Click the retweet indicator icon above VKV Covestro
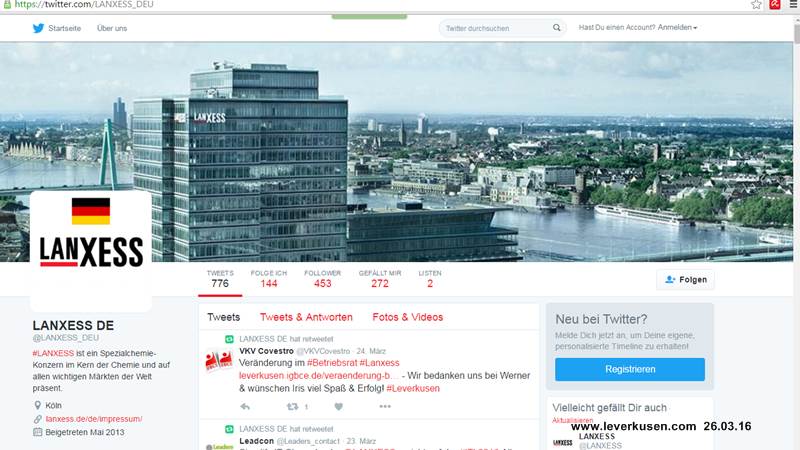Screen dimensions: 800x450 point(229,339)
